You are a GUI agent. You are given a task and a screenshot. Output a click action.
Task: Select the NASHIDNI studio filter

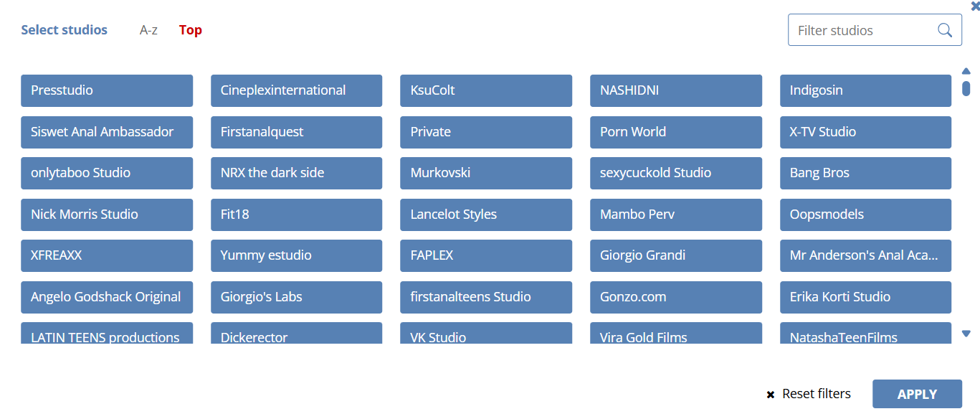[675, 90]
